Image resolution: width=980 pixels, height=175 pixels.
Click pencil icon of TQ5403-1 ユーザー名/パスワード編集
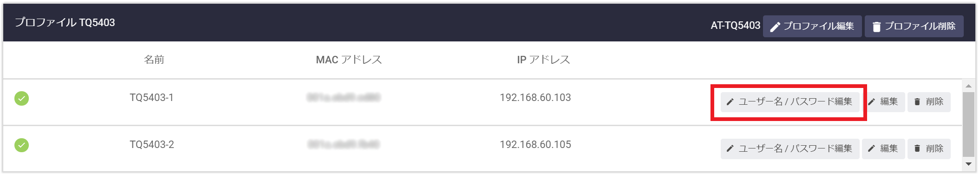(x=730, y=102)
